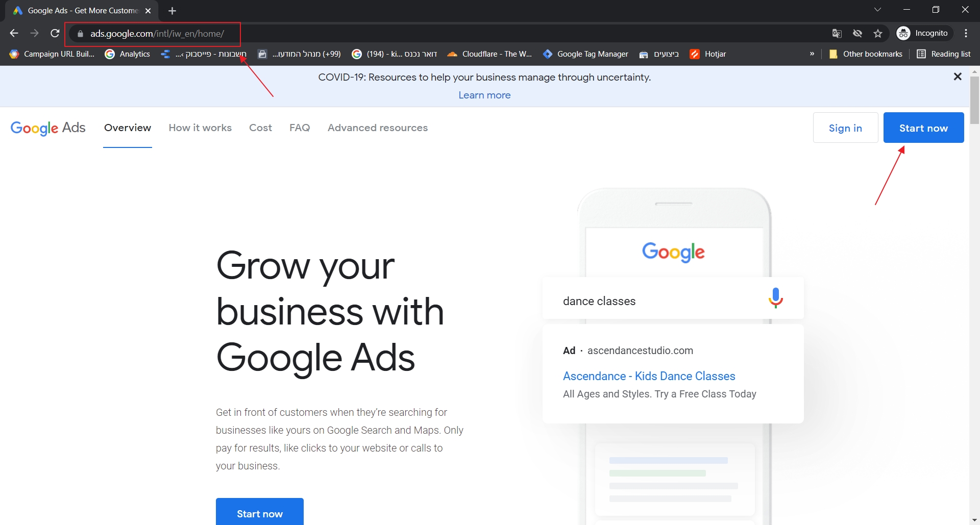Open the Google Tag Manager bookmark
This screenshot has height=525, width=980.
(x=585, y=54)
